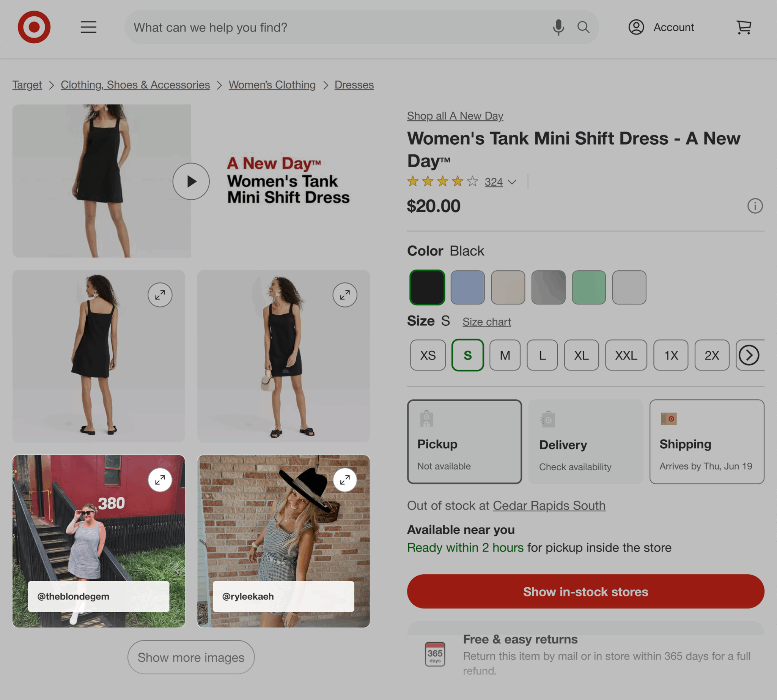The width and height of the screenshot is (777, 700).
Task: Navigate to Women's Clothing breadcrumb
Action: pyautogui.click(x=272, y=85)
